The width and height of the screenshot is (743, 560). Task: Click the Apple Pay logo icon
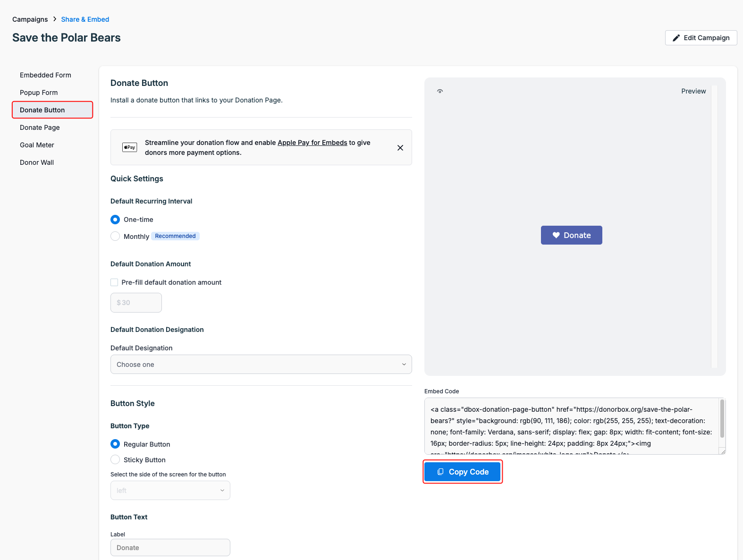click(x=129, y=147)
